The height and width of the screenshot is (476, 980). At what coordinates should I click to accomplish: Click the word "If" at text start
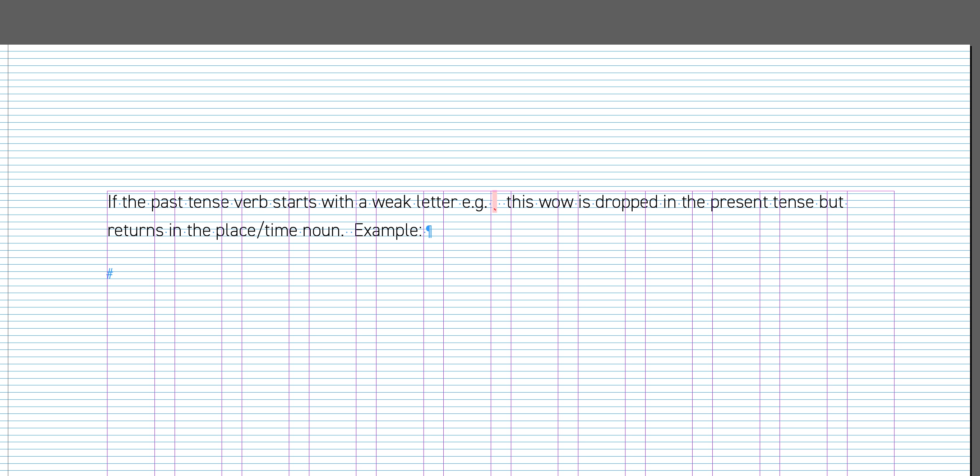[x=112, y=202]
